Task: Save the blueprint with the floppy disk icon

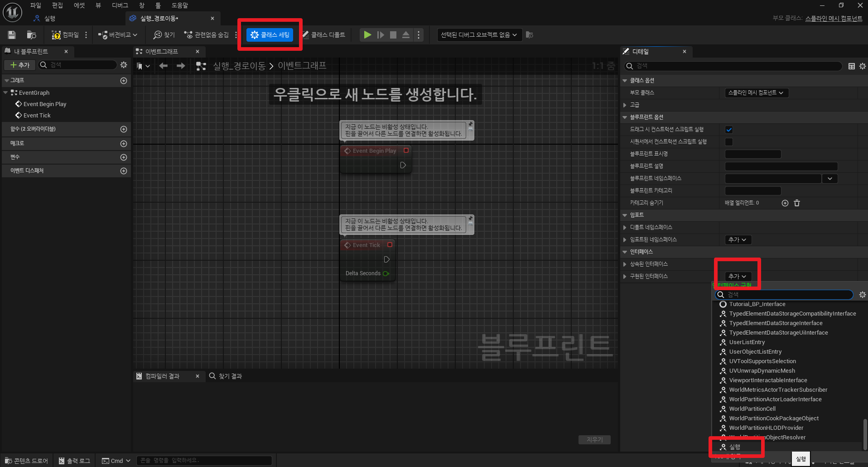Action: pyautogui.click(x=12, y=35)
